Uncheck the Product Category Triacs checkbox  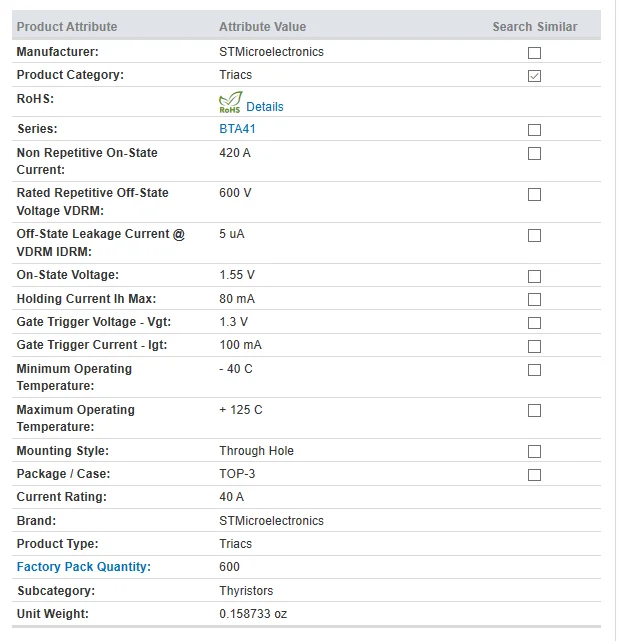click(x=534, y=76)
